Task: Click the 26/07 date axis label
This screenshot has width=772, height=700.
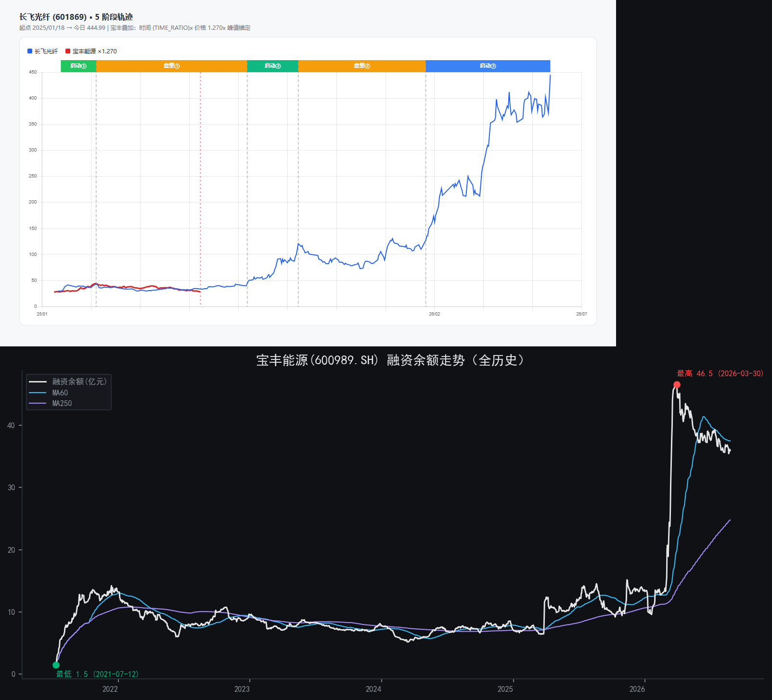Action: pyautogui.click(x=581, y=314)
